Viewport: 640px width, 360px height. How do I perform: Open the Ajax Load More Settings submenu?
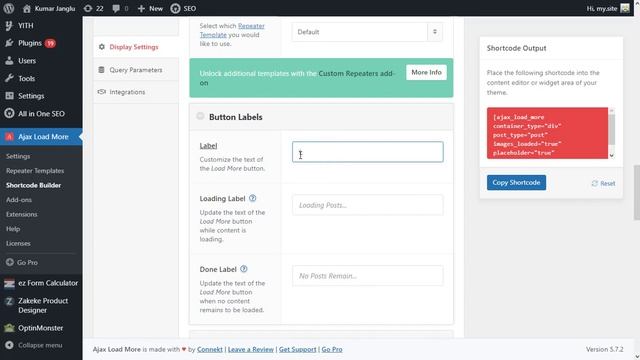(x=18, y=156)
